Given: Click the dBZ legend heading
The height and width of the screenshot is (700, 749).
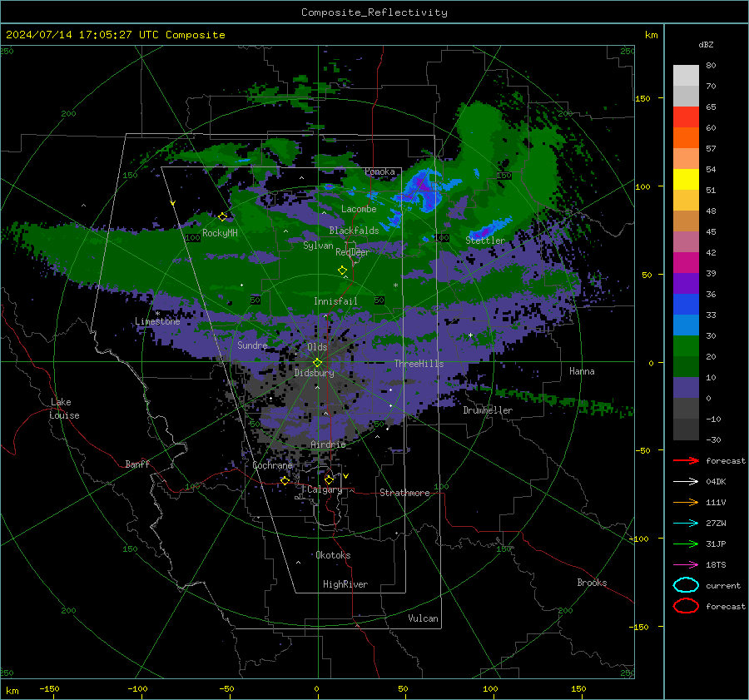Looking at the screenshot, I should 706,44.
